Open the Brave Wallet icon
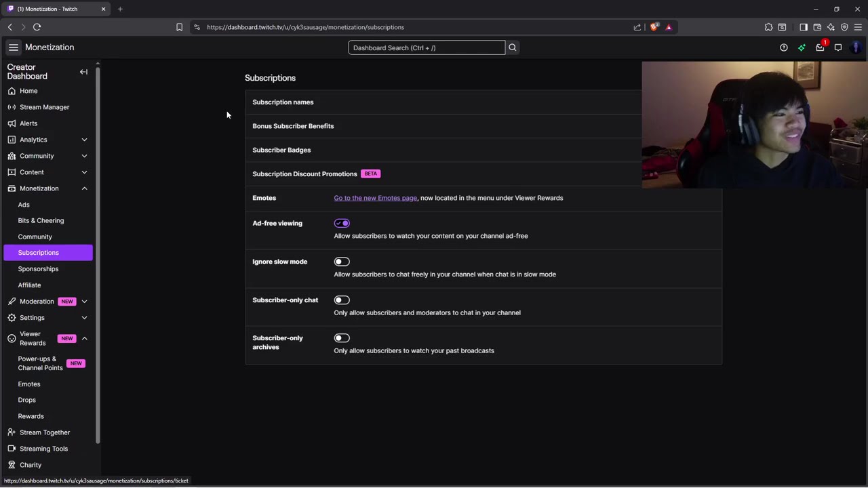868x488 pixels. (817, 27)
